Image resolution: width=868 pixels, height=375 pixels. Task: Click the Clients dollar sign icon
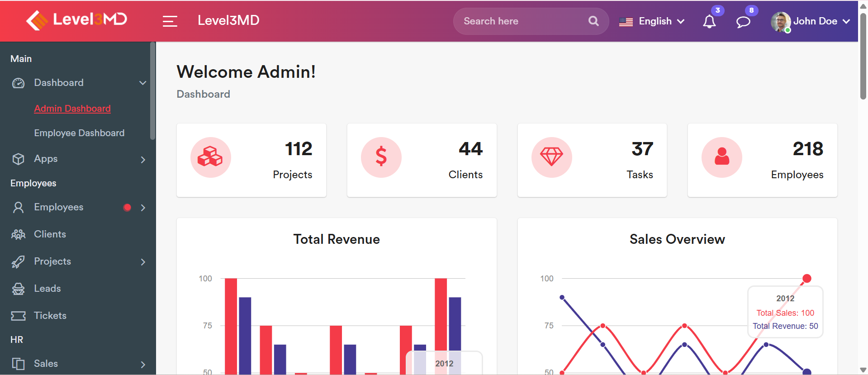point(381,157)
